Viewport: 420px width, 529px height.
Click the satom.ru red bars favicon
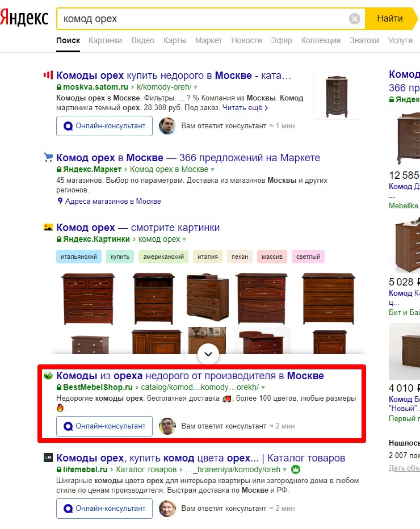pyautogui.click(x=48, y=74)
